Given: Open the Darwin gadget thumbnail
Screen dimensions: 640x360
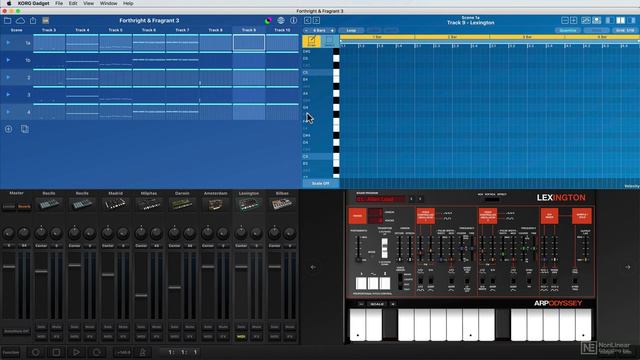Looking at the screenshot, I should tap(182, 204).
